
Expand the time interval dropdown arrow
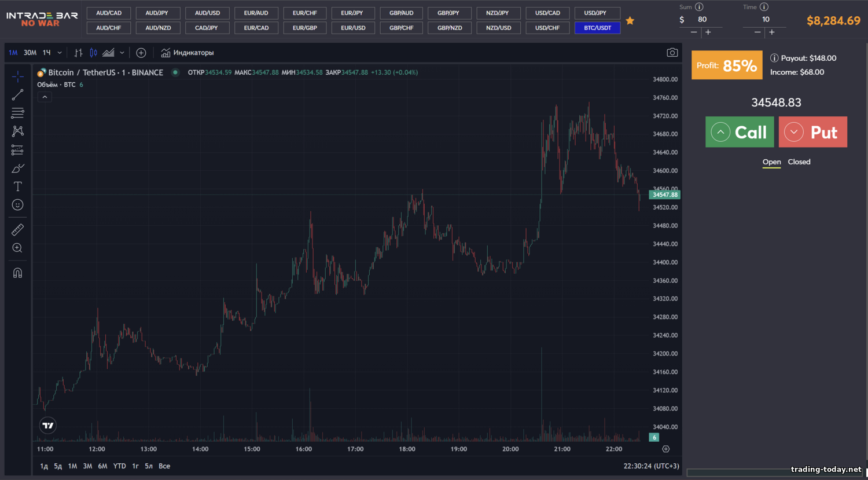click(x=60, y=53)
